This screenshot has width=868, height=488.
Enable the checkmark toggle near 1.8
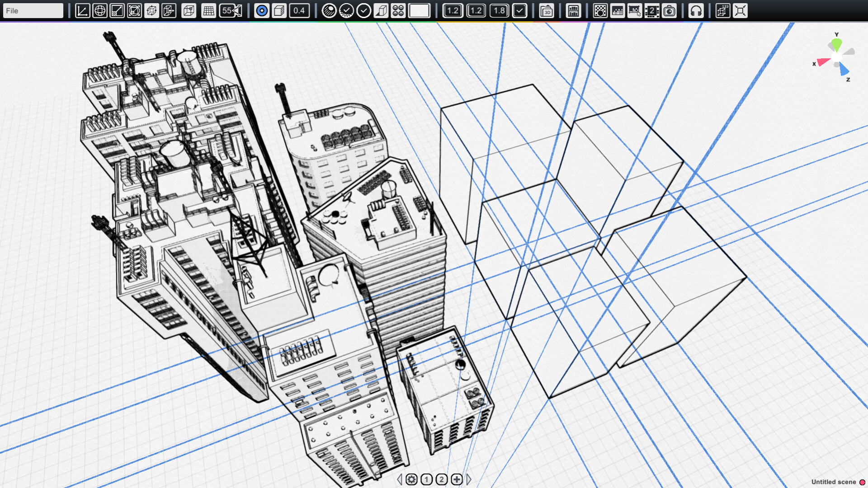(519, 11)
